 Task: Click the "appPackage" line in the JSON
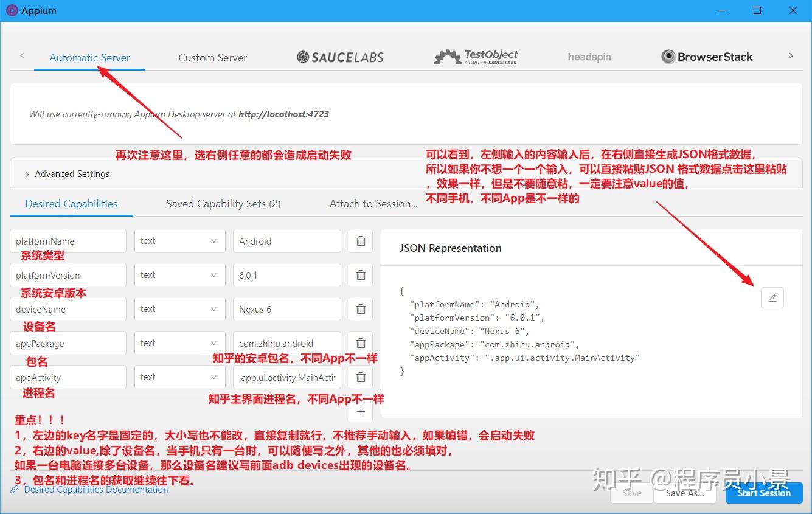(x=494, y=344)
